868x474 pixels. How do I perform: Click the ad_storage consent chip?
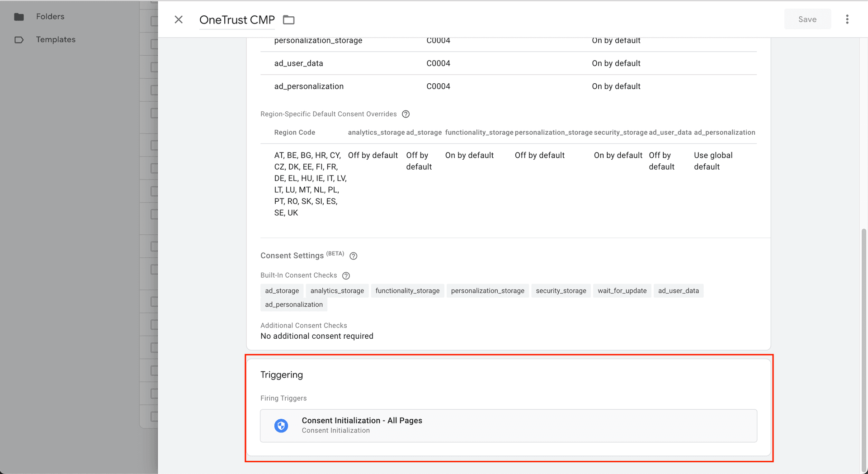click(282, 291)
